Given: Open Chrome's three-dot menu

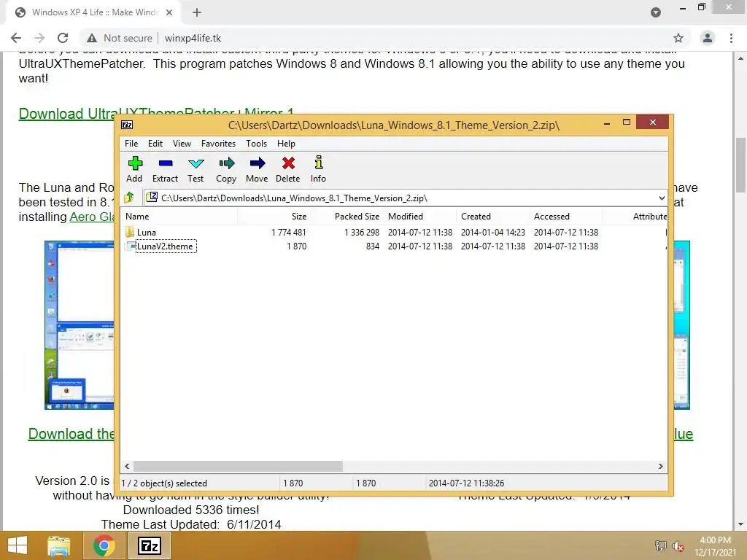Looking at the screenshot, I should (731, 38).
